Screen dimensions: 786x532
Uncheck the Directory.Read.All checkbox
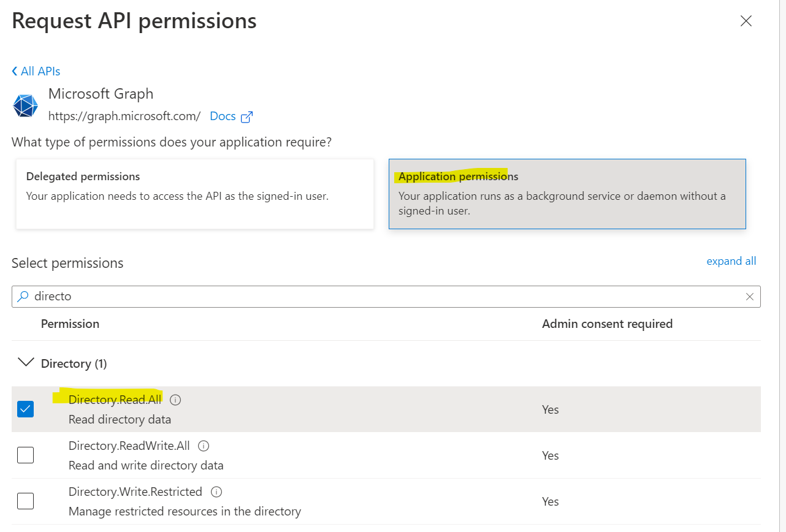(x=26, y=409)
